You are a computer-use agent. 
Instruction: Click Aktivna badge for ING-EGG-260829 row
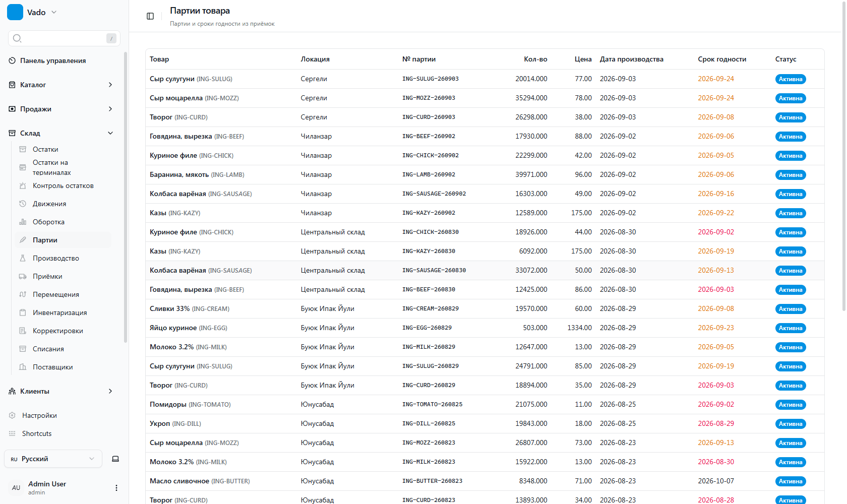click(x=790, y=328)
